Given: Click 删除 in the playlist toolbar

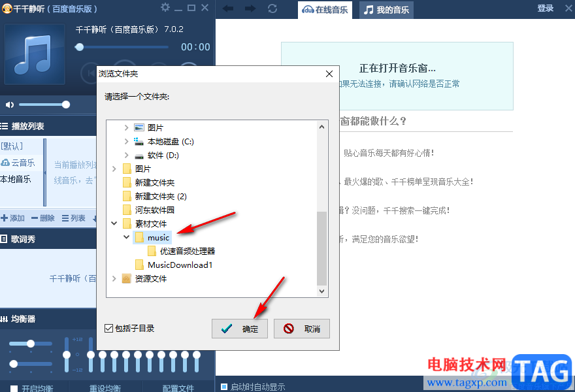Looking at the screenshot, I should point(43,218).
